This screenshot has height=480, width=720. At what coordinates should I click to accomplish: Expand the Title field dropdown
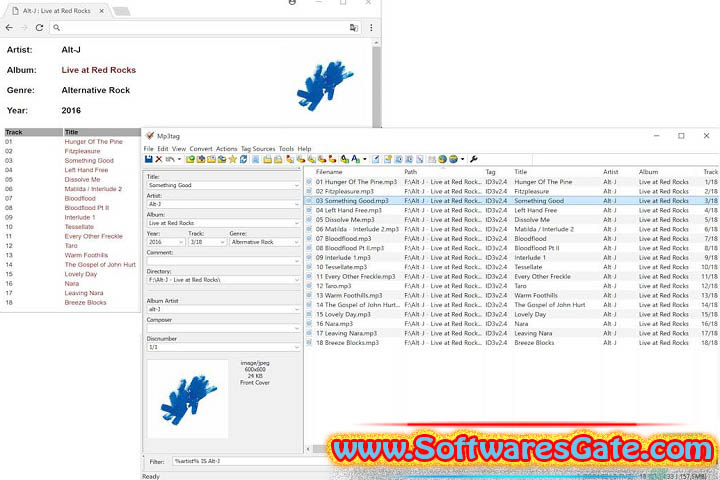296,185
